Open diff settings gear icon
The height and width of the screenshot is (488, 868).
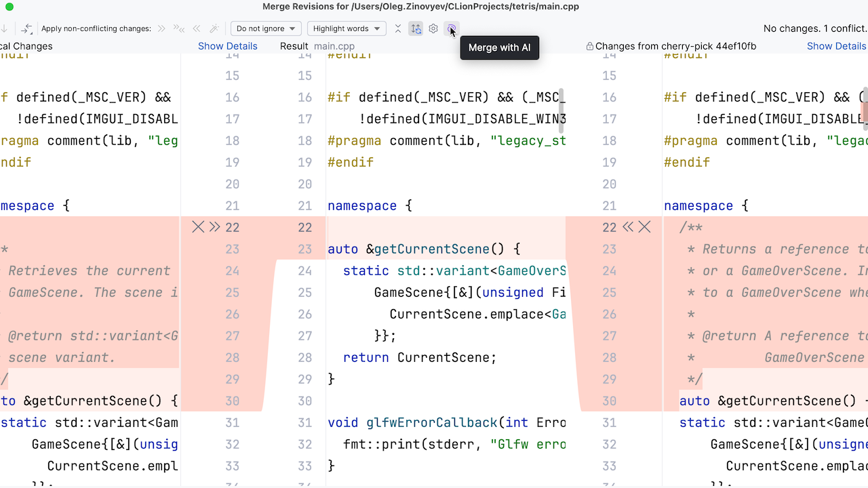[x=433, y=29]
